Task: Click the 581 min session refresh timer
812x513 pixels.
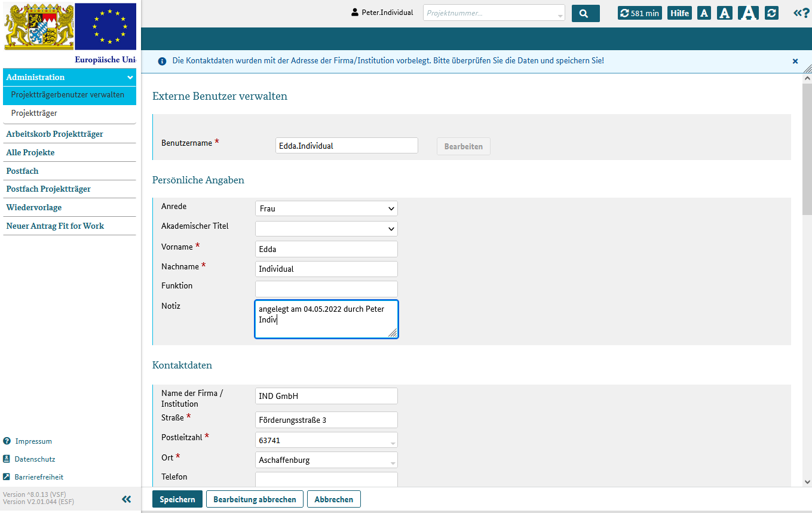Action: tap(639, 13)
